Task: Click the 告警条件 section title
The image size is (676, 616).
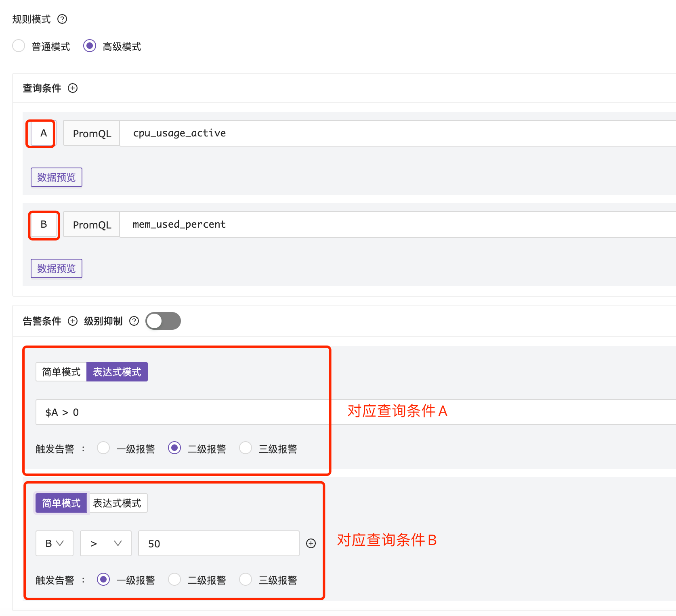Action: pos(42,321)
